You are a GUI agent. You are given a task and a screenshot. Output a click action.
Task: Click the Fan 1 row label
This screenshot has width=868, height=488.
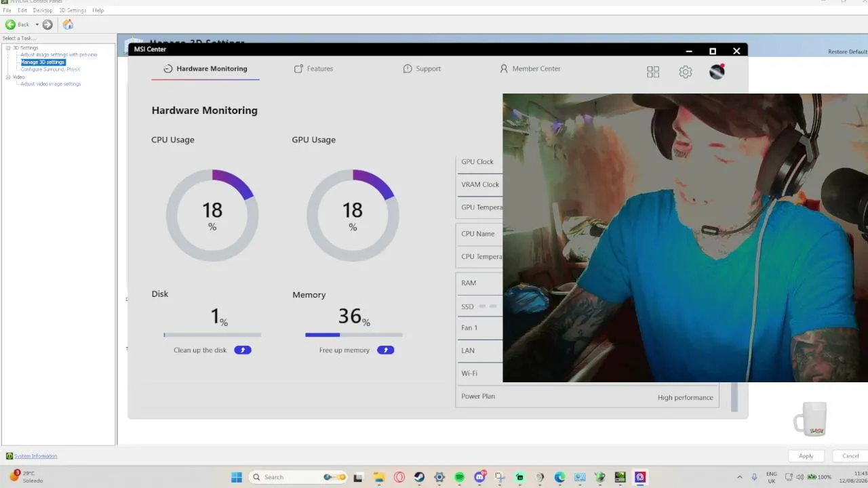coord(469,328)
